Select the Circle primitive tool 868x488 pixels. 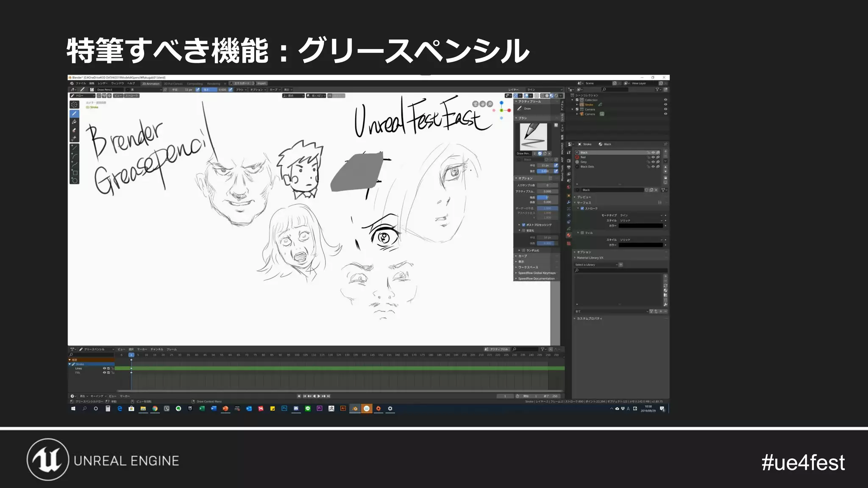tap(74, 180)
